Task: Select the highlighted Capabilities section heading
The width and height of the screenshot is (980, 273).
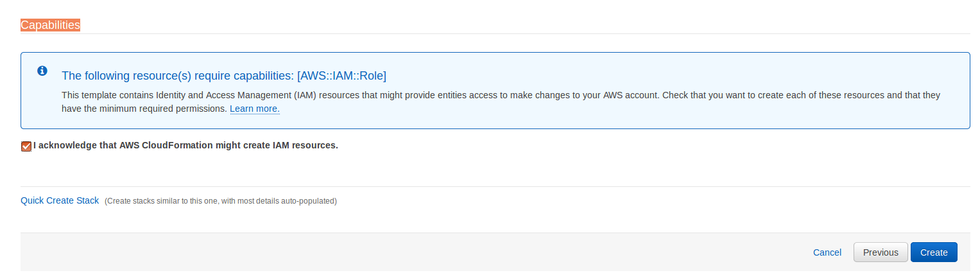Action: point(50,25)
